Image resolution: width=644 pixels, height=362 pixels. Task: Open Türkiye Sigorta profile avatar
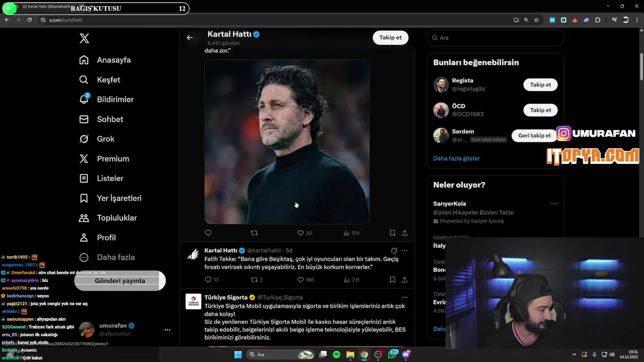[x=193, y=301]
